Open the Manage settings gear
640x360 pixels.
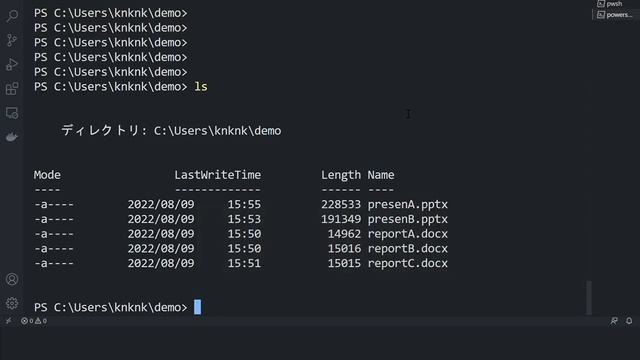pyautogui.click(x=12, y=303)
